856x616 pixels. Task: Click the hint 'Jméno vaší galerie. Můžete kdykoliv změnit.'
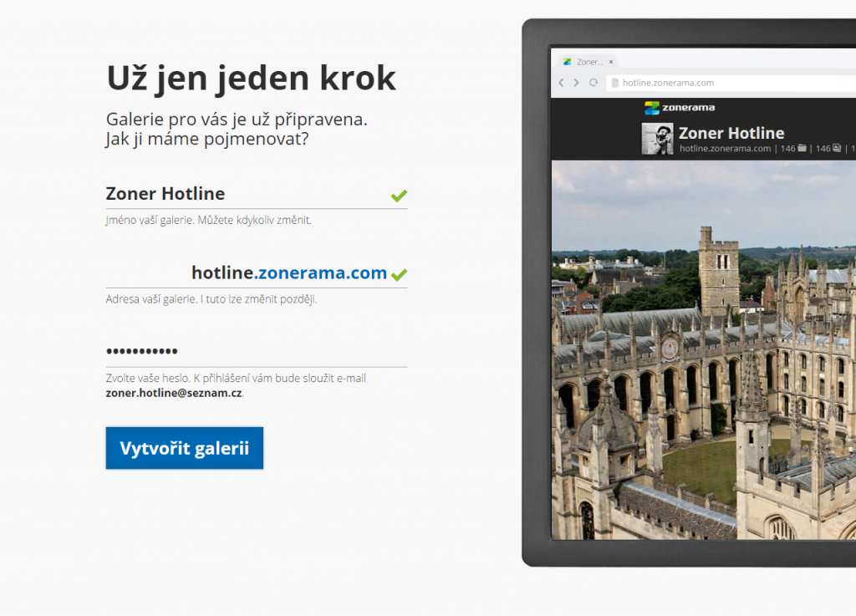click(208, 221)
